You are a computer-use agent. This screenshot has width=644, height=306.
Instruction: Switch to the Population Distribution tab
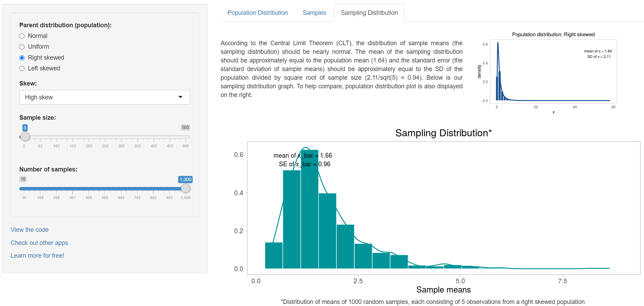tap(258, 13)
